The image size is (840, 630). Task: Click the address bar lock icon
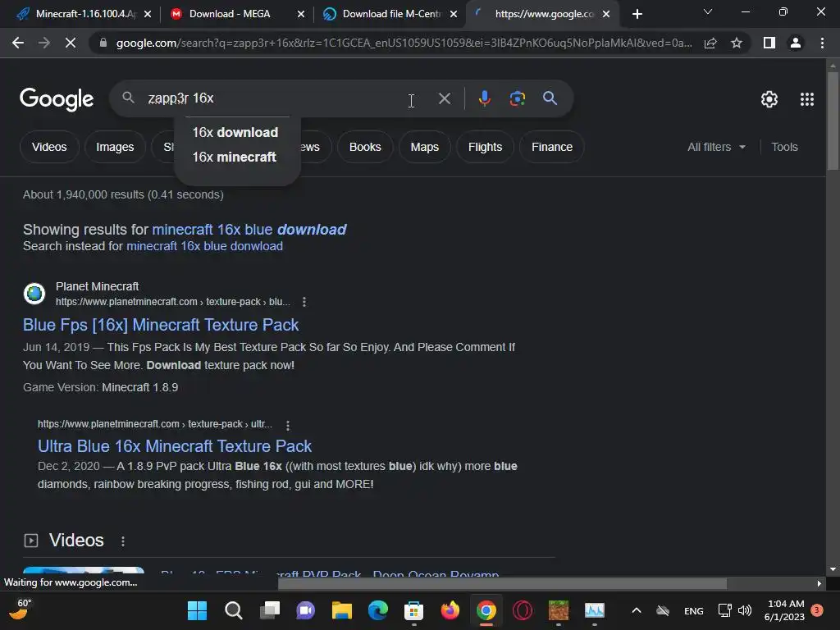[103, 43]
